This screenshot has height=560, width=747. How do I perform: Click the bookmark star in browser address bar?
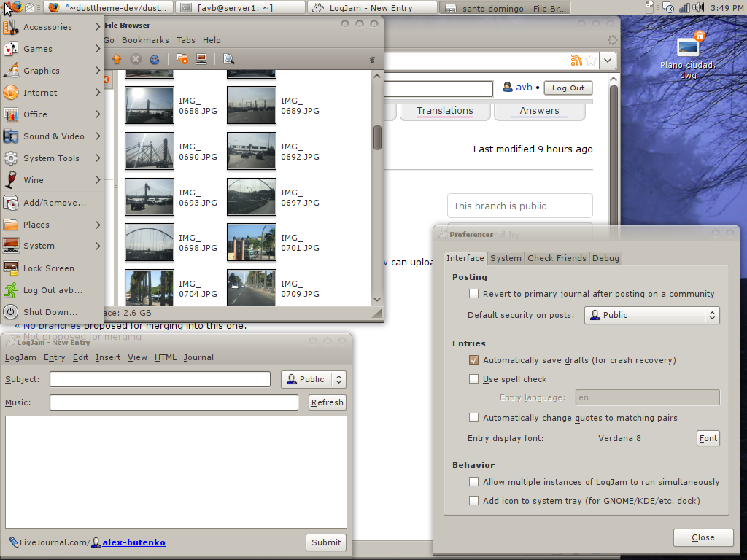[x=591, y=61]
